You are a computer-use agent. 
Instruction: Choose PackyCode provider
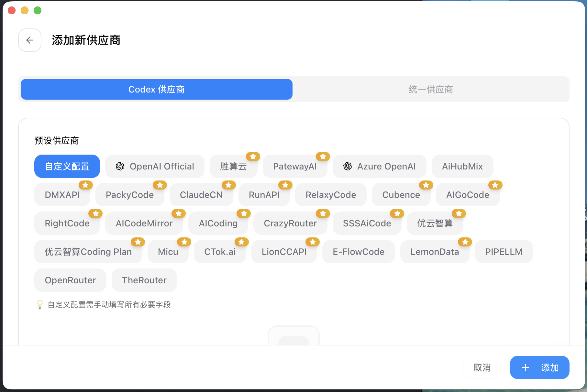pos(130,195)
